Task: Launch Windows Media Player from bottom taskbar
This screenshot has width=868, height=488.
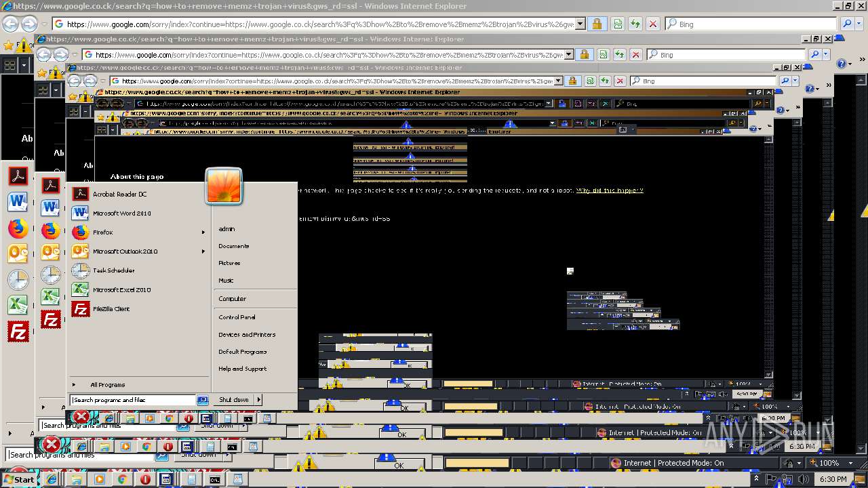Action: [100, 479]
